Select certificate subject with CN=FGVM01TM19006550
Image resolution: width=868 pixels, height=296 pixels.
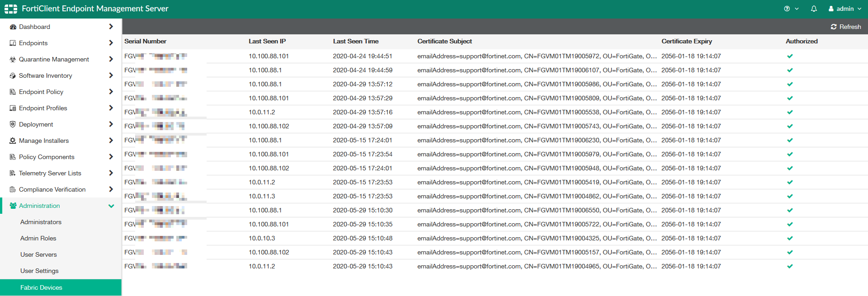537,210
